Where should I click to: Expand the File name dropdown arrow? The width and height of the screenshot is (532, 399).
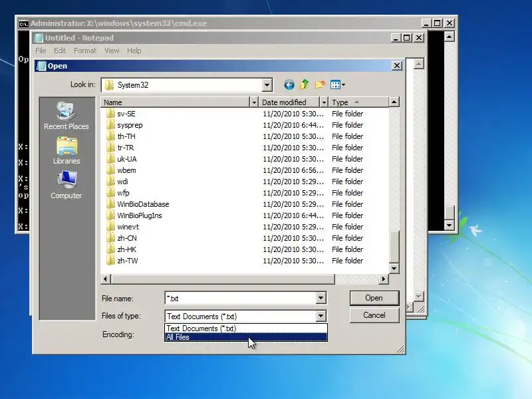pos(321,298)
